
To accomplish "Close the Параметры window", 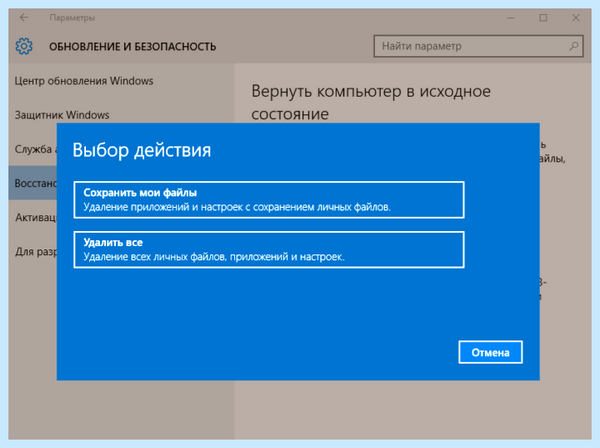I will 576,18.
